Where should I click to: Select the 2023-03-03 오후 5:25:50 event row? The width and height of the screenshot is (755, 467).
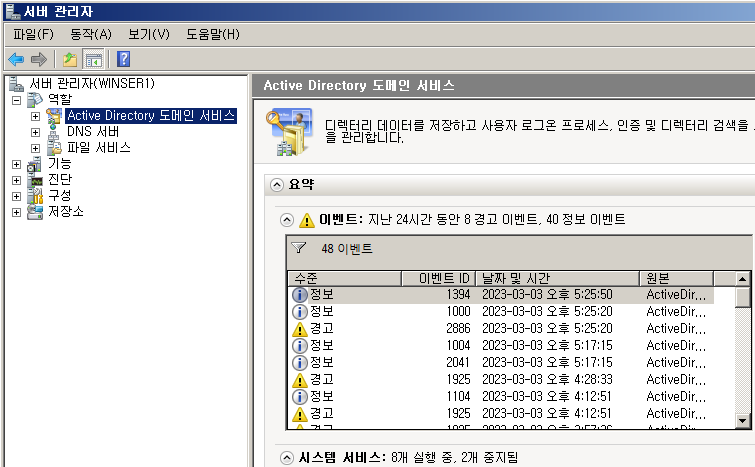tap(501, 295)
